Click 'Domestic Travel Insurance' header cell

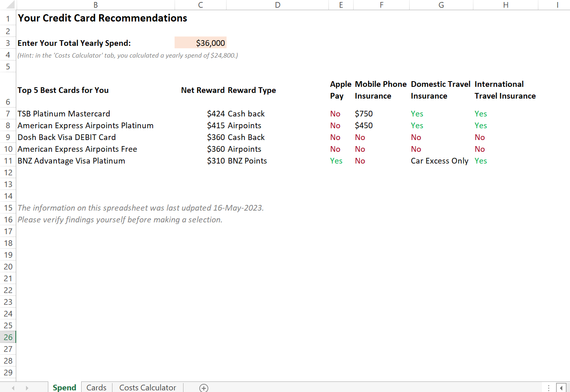click(440, 90)
